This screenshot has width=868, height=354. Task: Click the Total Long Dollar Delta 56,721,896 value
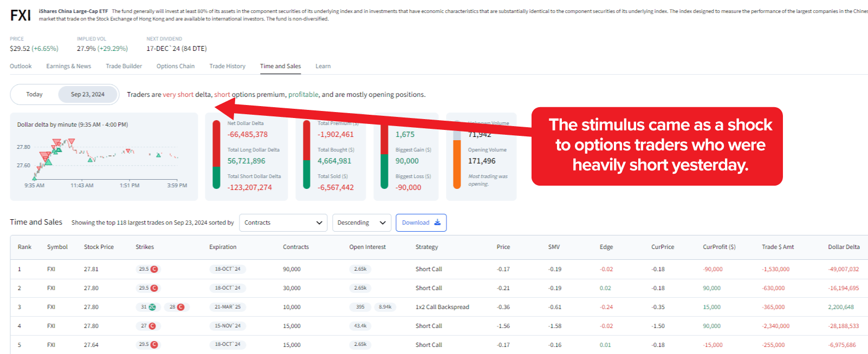coord(247,161)
